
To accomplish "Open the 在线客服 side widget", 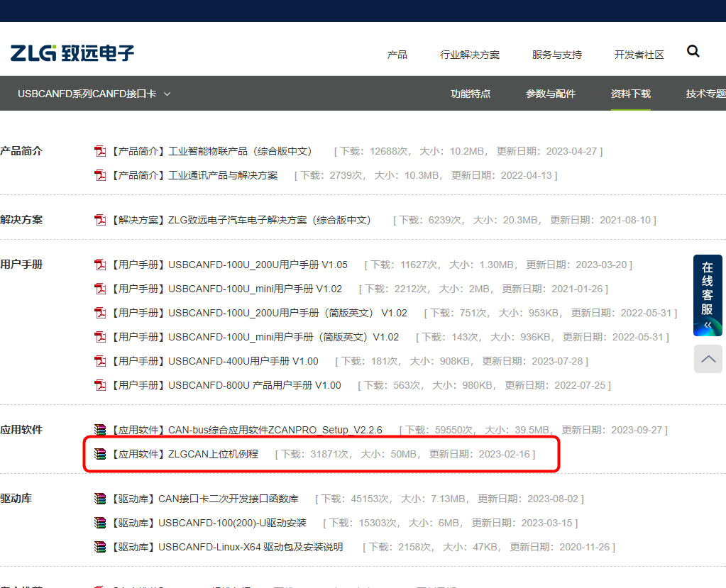I will click(x=708, y=295).
